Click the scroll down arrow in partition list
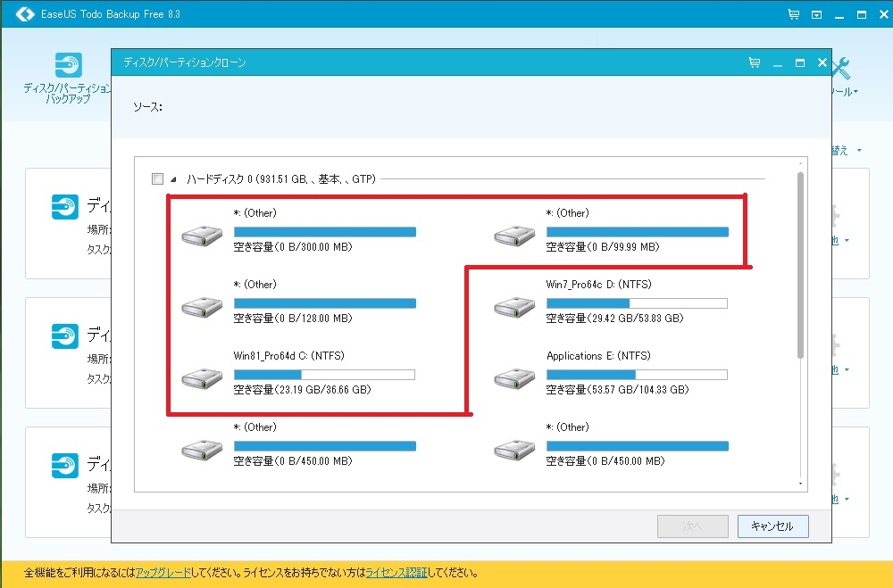Viewport: 893px width, 588px height. click(x=800, y=484)
